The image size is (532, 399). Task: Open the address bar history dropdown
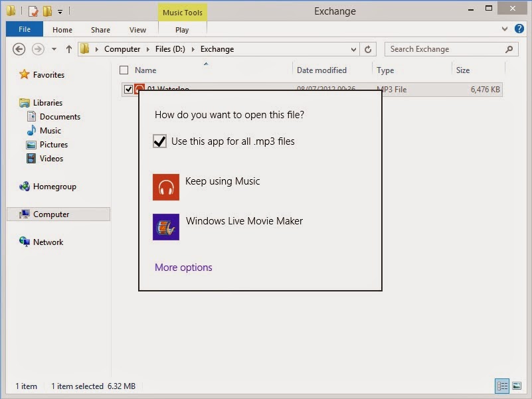(353, 50)
